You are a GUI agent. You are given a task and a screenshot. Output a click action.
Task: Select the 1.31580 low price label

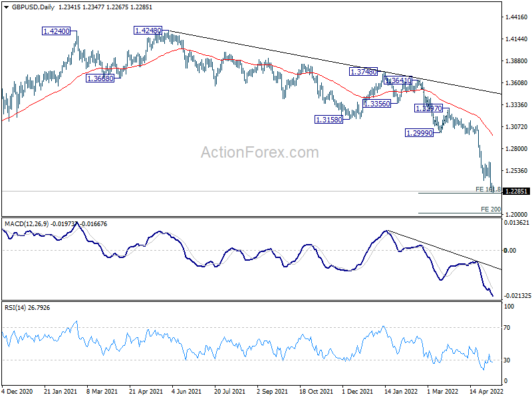[329, 120]
